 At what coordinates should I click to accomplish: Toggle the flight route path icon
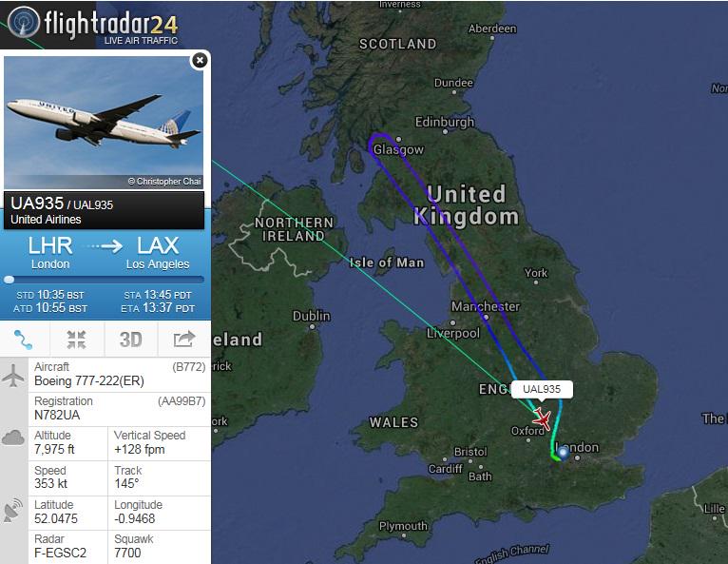(x=24, y=340)
